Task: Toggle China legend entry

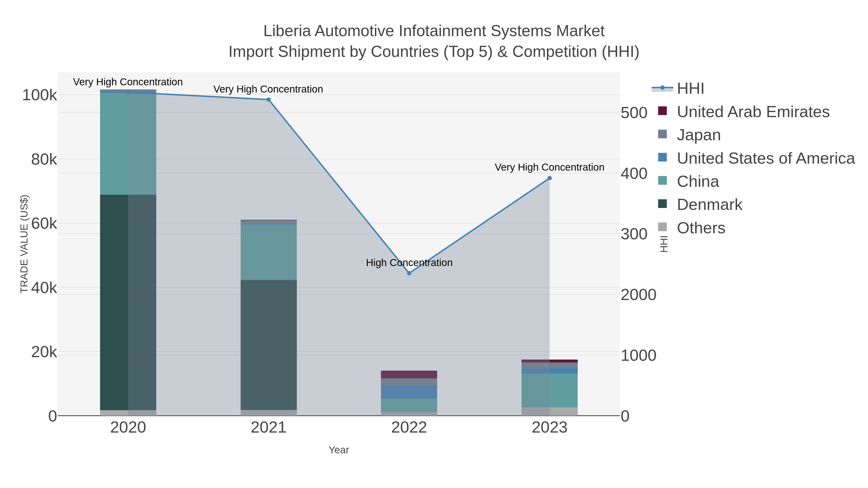Action: point(688,181)
